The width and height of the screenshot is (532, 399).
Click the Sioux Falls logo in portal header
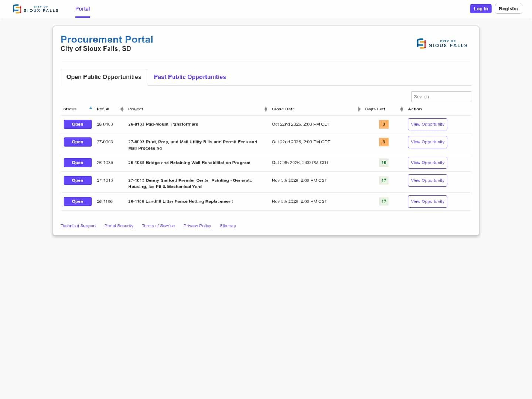pos(442,44)
